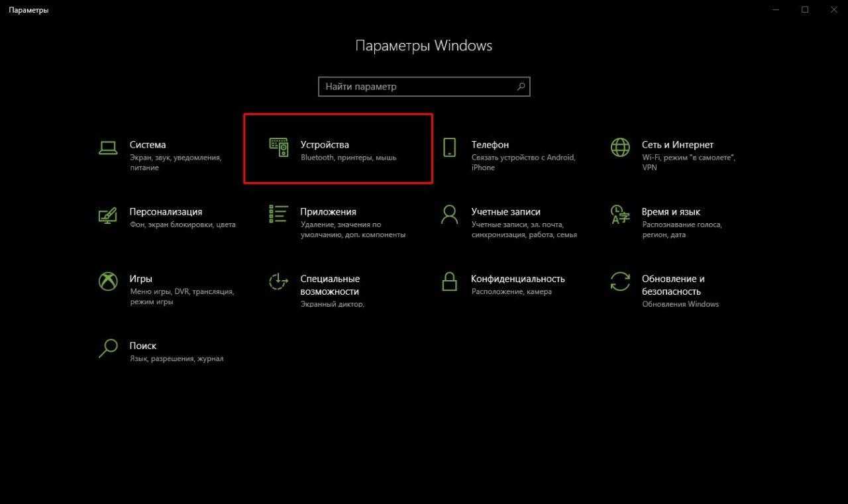Viewport: 848px width, 504px height.
Task: Open Обновление и безопасность title text
Action: pyautogui.click(x=672, y=285)
